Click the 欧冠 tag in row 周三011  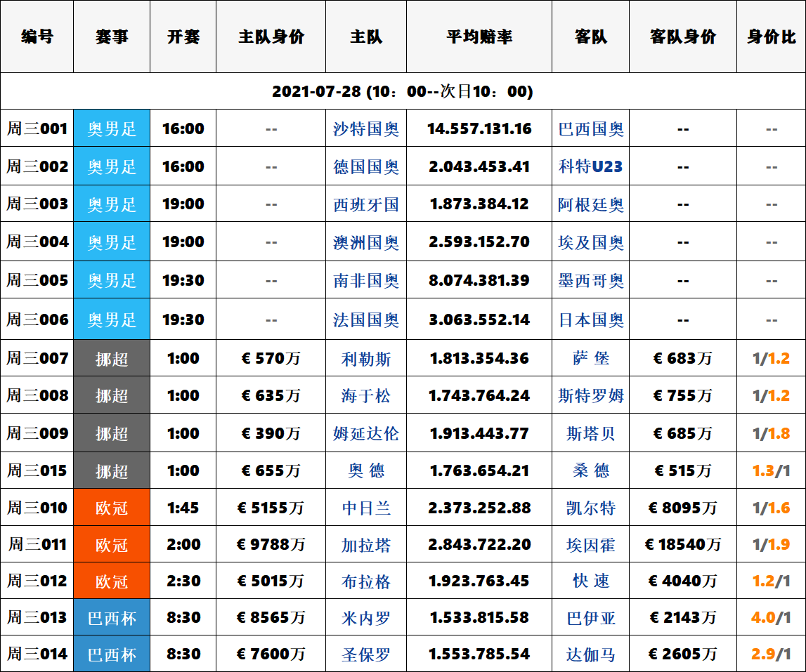click(x=112, y=545)
